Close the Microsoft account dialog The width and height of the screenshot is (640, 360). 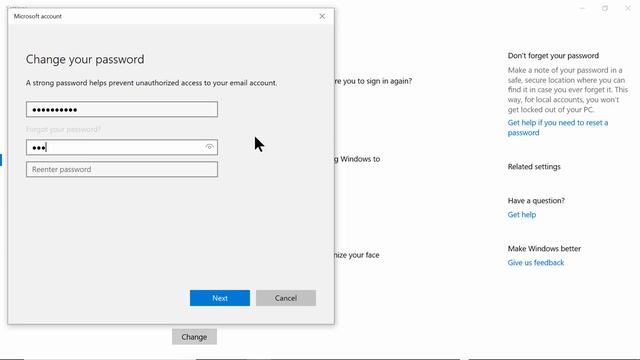(x=322, y=16)
